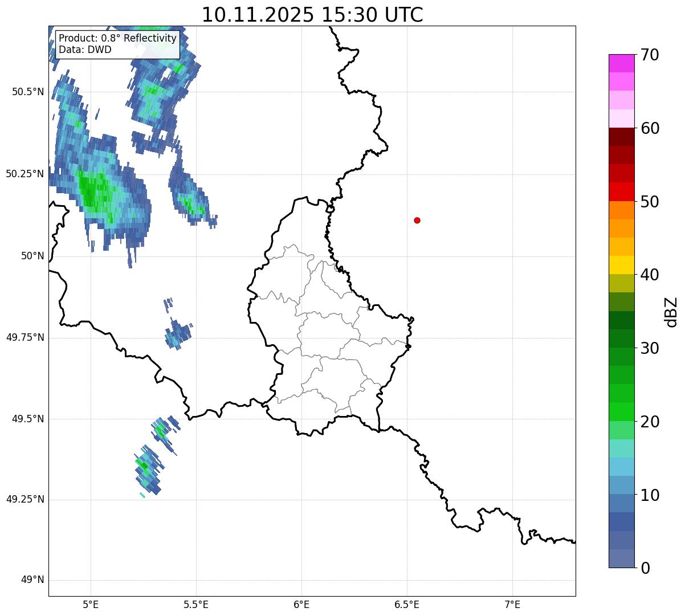Click the "50°N" latitude label
The width and height of the screenshot is (685, 616).
point(32,256)
